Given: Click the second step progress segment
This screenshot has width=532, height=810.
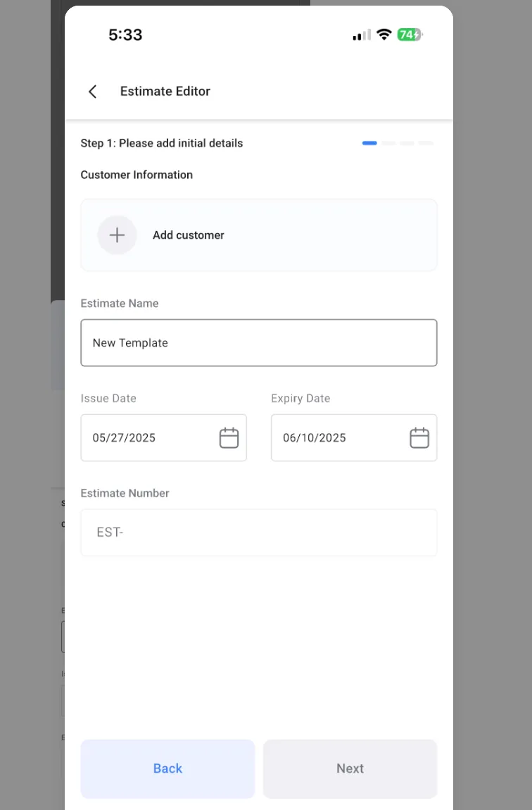Looking at the screenshot, I should (x=389, y=143).
